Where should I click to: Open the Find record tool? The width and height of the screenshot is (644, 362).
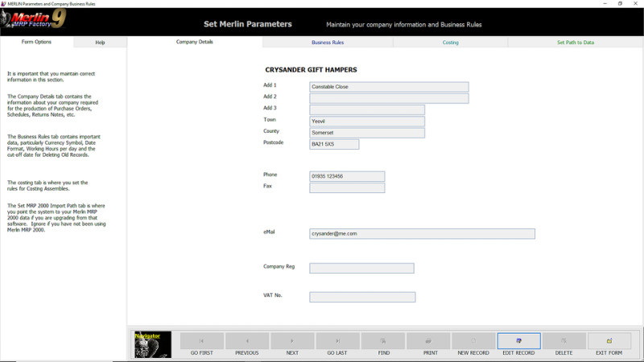[383, 341]
